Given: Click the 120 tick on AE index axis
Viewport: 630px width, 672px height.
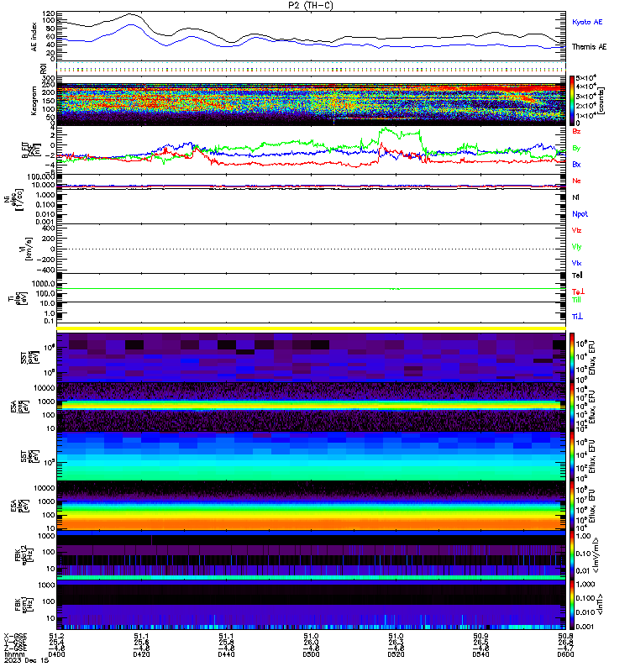Looking at the screenshot, I should tap(49, 13).
